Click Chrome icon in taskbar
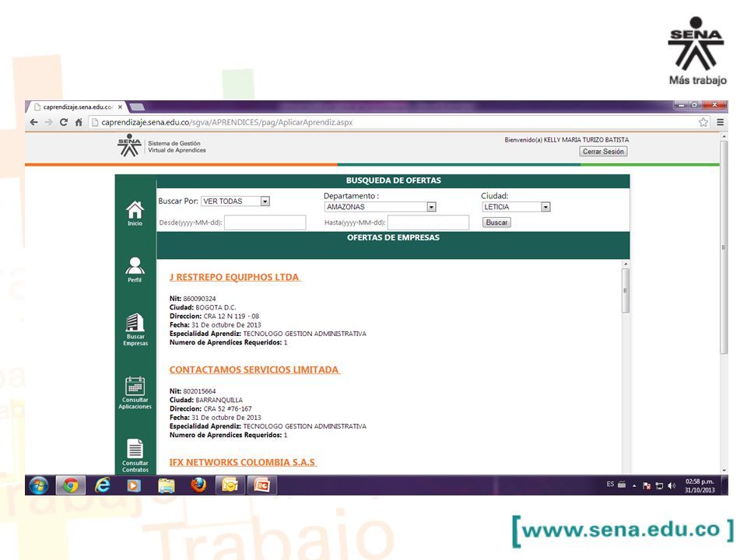747x560 pixels. click(71, 485)
